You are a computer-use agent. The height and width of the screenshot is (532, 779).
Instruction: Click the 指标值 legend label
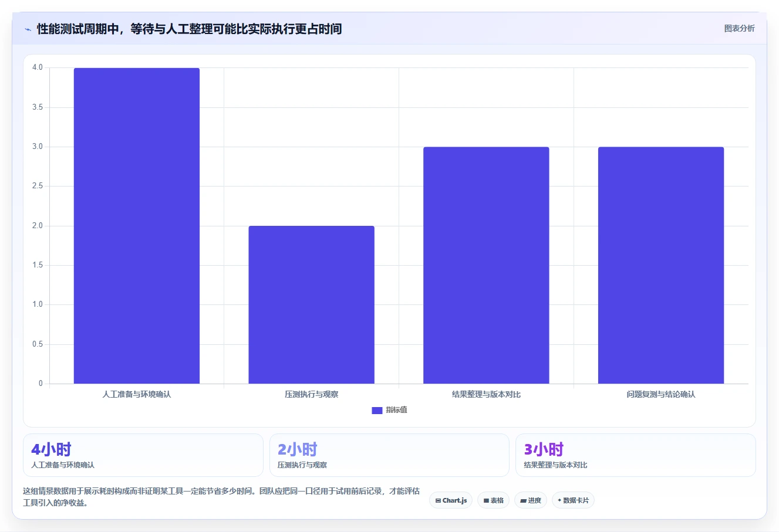click(396, 410)
